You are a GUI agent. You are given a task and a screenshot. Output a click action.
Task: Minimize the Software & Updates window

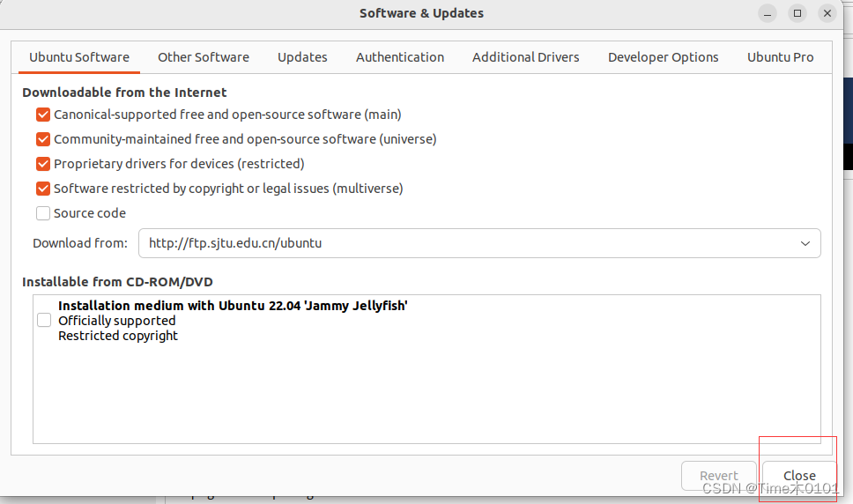767,13
